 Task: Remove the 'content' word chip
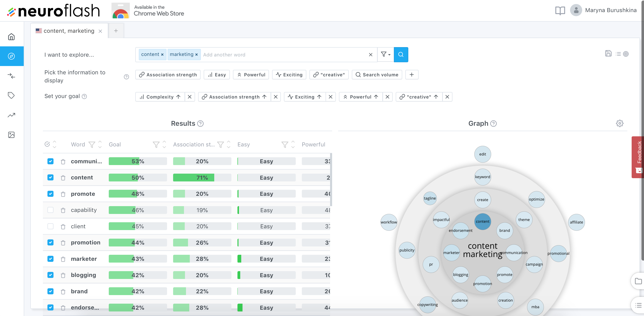click(x=162, y=55)
